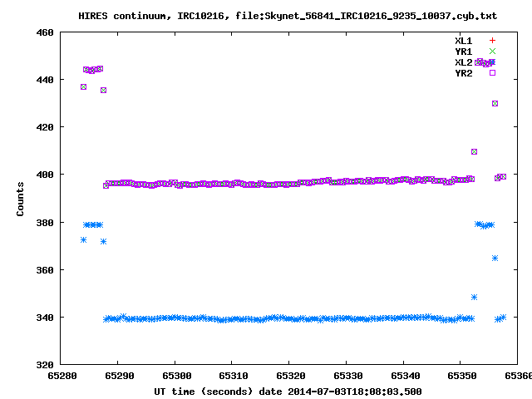
Task: Click the plot title naming the Skynet file
Action: pyautogui.click(x=288, y=16)
